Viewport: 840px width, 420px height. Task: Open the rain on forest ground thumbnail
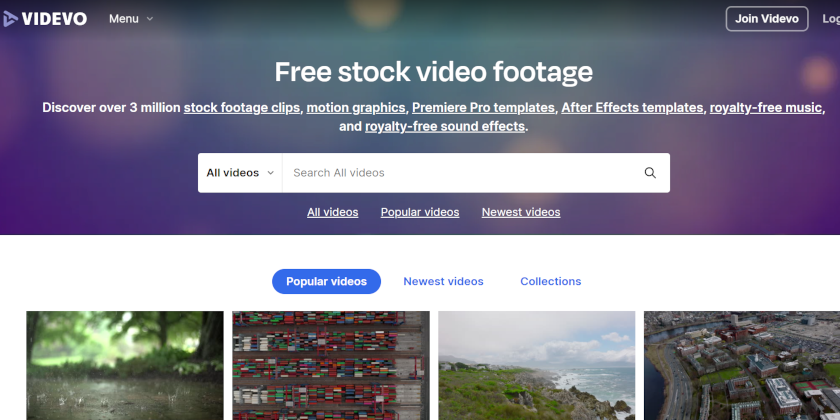tap(125, 365)
